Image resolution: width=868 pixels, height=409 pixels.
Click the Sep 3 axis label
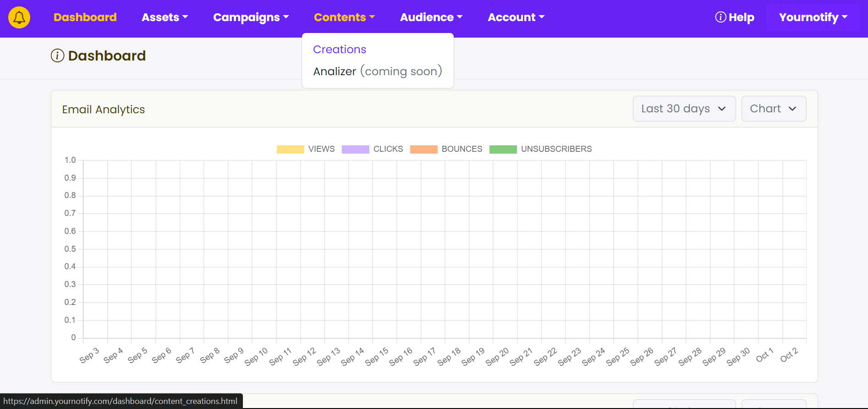(x=89, y=356)
